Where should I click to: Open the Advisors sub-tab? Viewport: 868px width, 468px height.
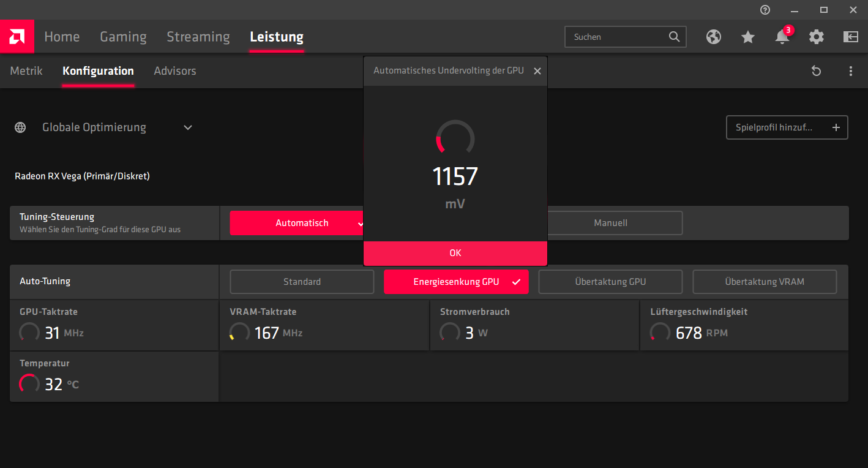pyautogui.click(x=175, y=71)
